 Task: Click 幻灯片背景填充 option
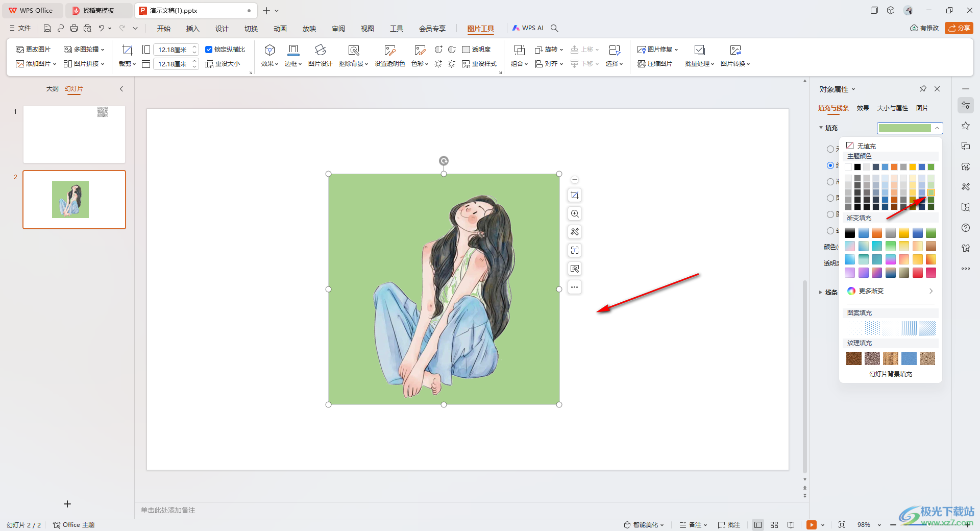pos(890,374)
